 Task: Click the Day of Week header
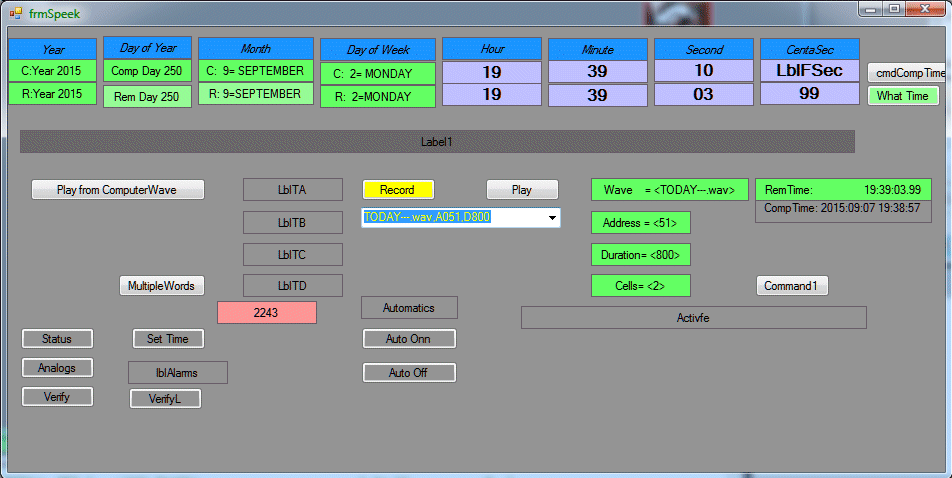(378, 50)
